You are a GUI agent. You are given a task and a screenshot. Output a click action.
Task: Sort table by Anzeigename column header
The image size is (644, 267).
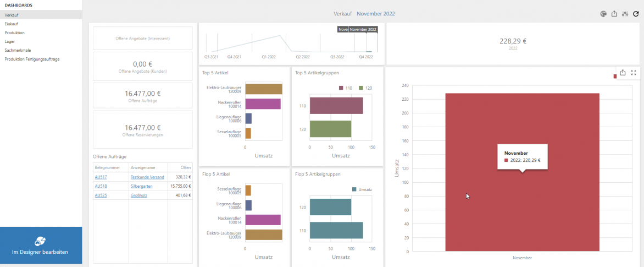[x=148, y=167]
